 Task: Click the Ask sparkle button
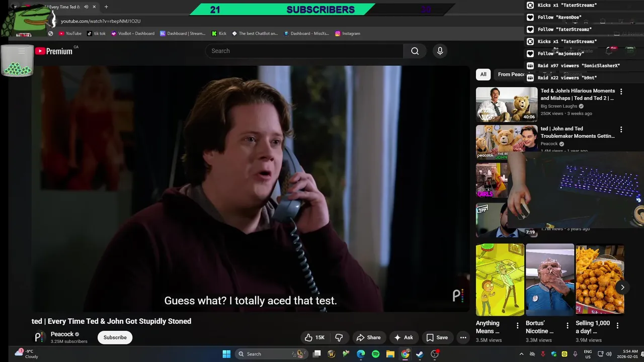pos(404,337)
